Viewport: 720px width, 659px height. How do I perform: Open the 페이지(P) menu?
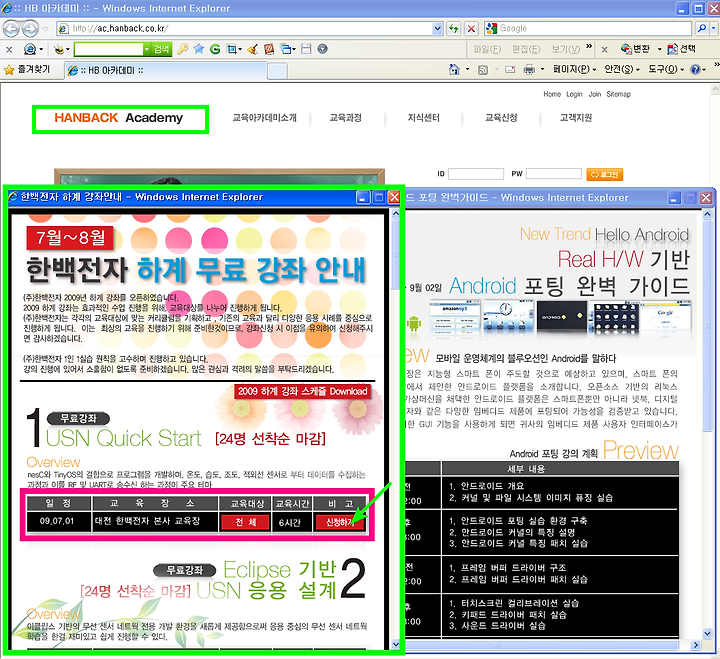pos(574,69)
